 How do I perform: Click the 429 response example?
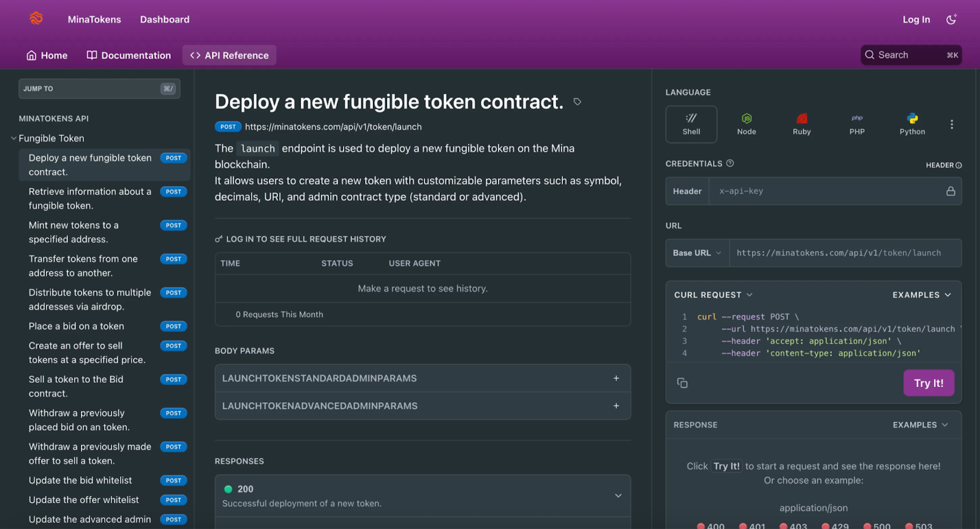(x=835, y=525)
